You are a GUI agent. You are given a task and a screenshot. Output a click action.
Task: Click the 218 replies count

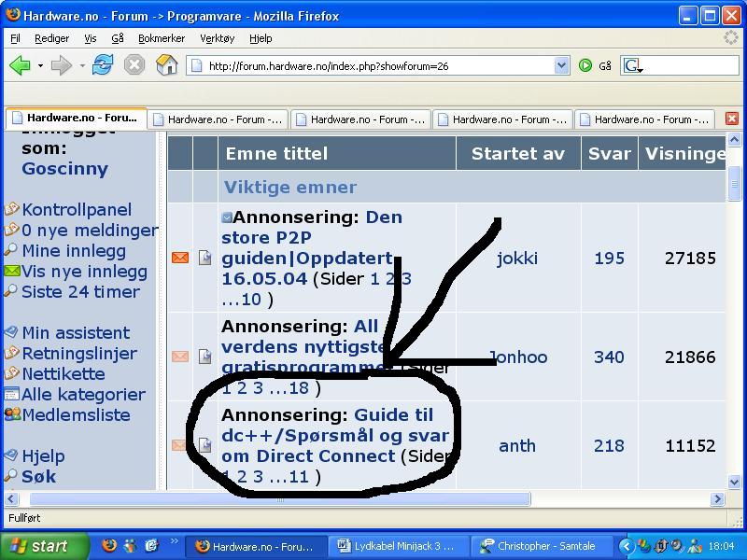[609, 446]
